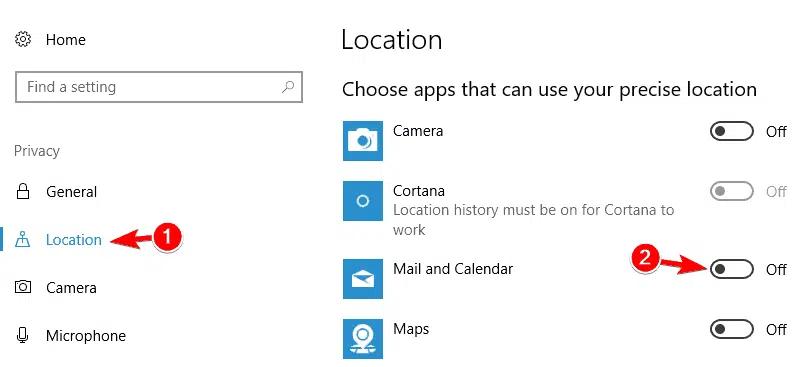The height and width of the screenshot is (367, 805).
Task: Enable Maps location access toggle
Action: [x=732, y=329]
